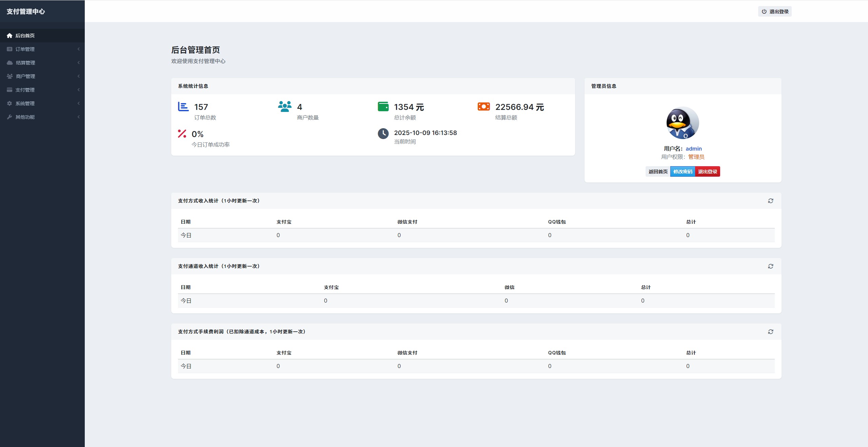Click the home icon beside 后台首页
The height and width of the screenshot is (447, 868).
click(x=9, y=36)
